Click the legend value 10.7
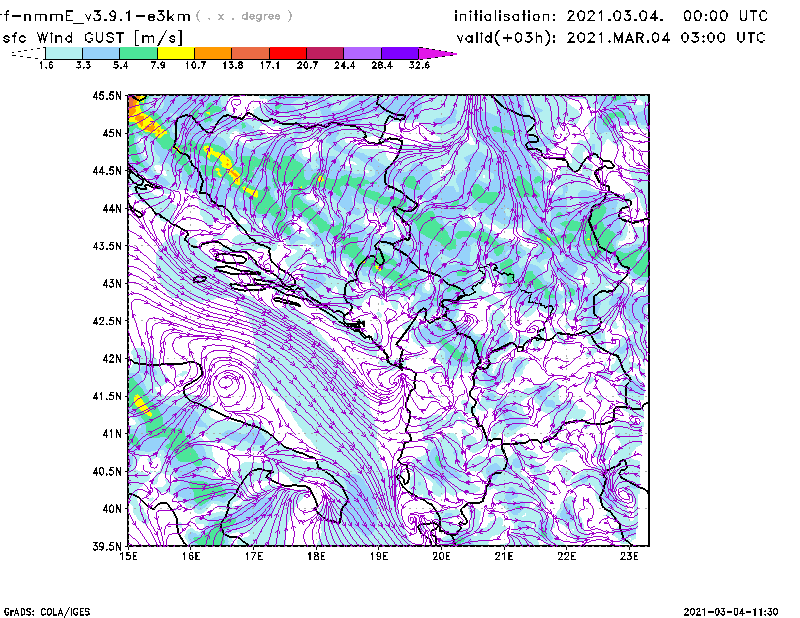The height and width of the screenshot is (618, 800). (x=195, y=65)
